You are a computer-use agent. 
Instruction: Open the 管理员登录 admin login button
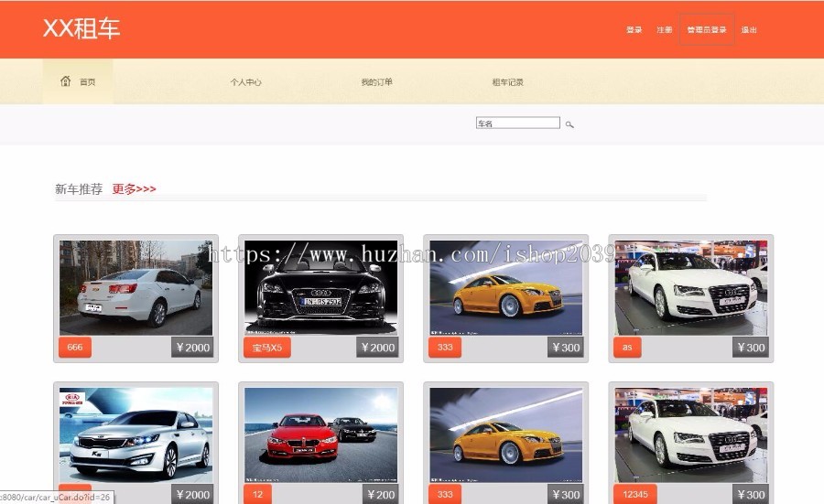coord(706,29)
